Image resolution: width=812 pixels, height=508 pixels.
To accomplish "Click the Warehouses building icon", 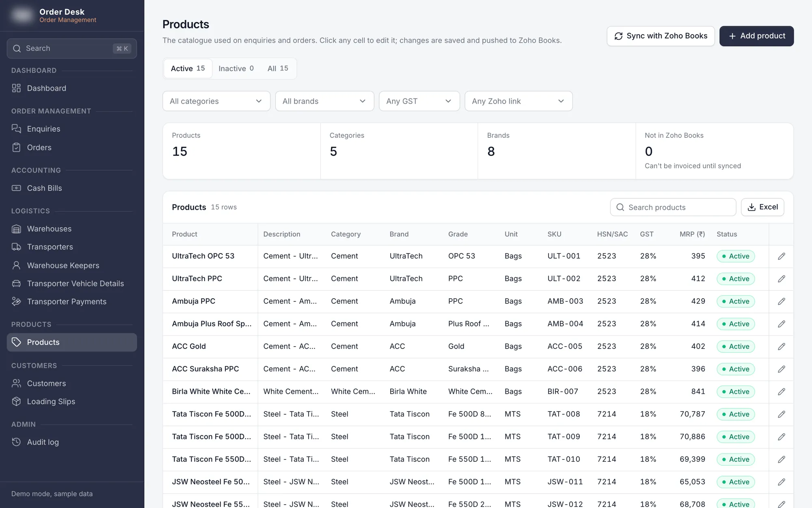I will 16,229.
